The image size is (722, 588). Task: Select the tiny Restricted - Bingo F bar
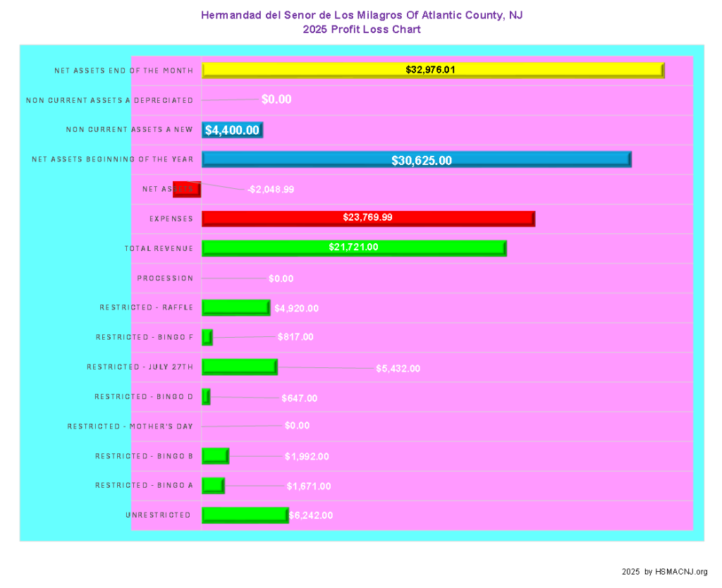[x=207, y=337]
